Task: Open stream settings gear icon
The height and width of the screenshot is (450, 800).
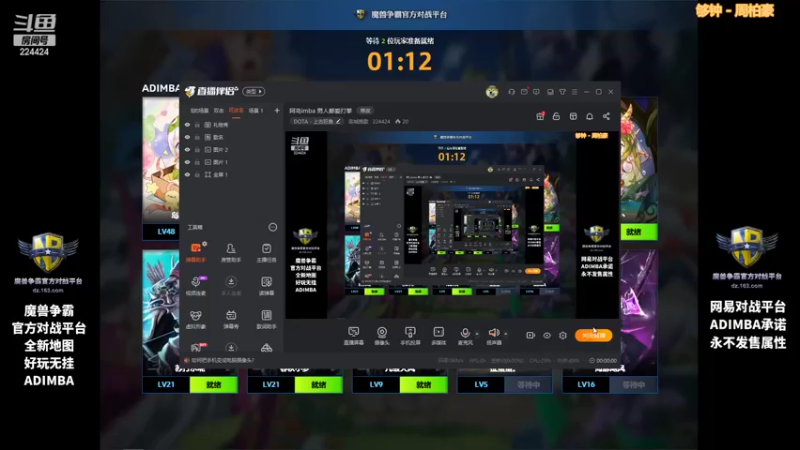Action: click(x=563, y=335)
